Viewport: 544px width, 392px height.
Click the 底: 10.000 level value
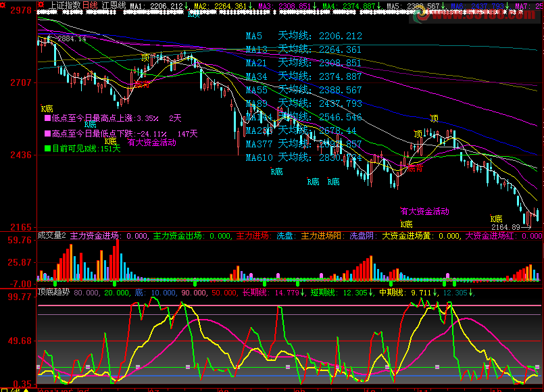(x=155, y=293)
